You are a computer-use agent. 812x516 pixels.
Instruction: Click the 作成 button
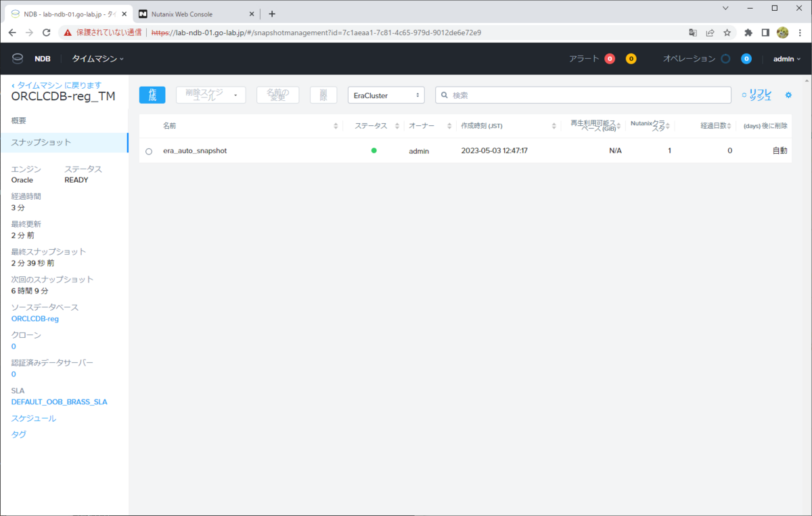152,95
